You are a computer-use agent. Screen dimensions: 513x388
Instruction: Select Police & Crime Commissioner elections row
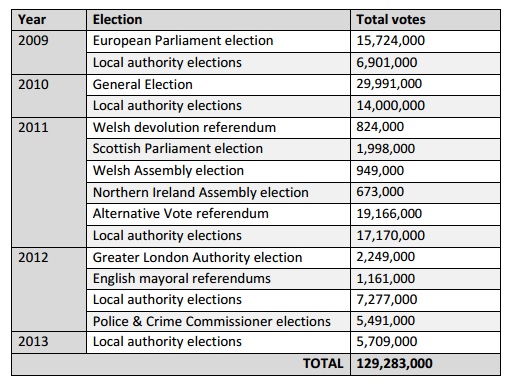(x=293, y=321)
